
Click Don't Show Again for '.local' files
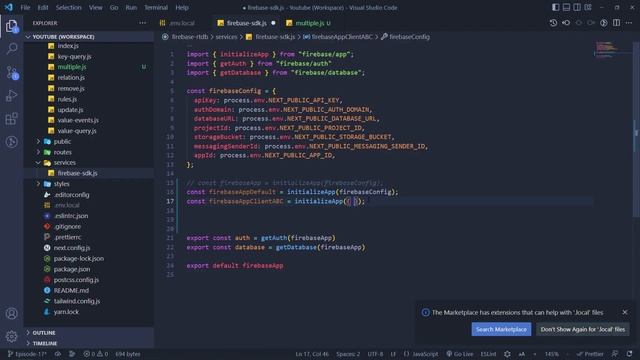click(x=583, y=329)
